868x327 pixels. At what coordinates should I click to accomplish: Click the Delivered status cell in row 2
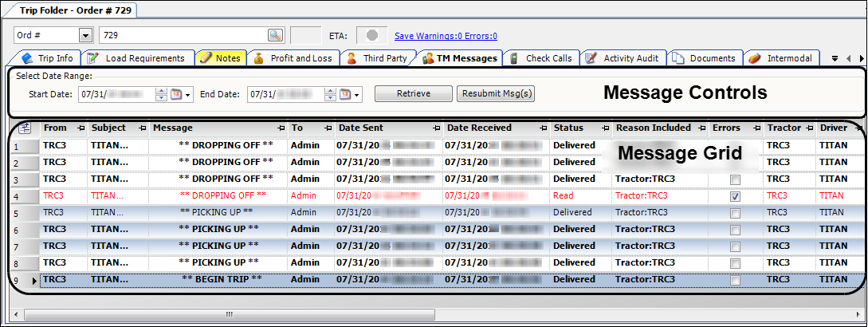581,163
